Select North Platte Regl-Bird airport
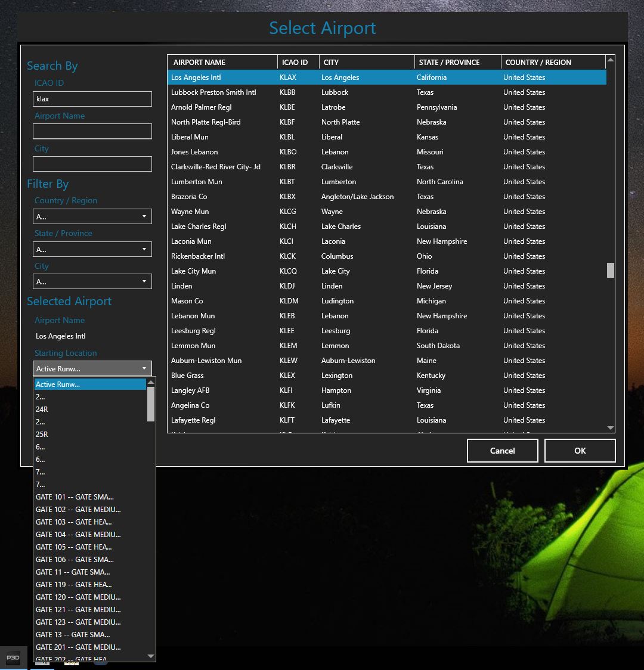Viewport: 644px width, 670px height. tap(387, 122)
